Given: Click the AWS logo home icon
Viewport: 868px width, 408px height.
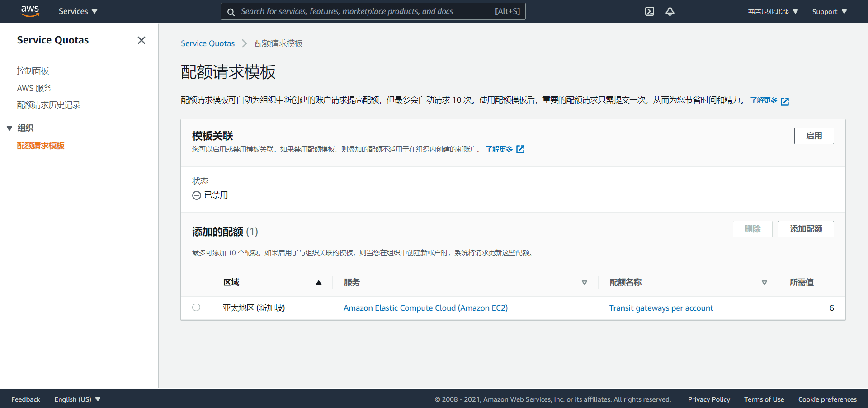Looking at the screenshot, I should 30,11.
